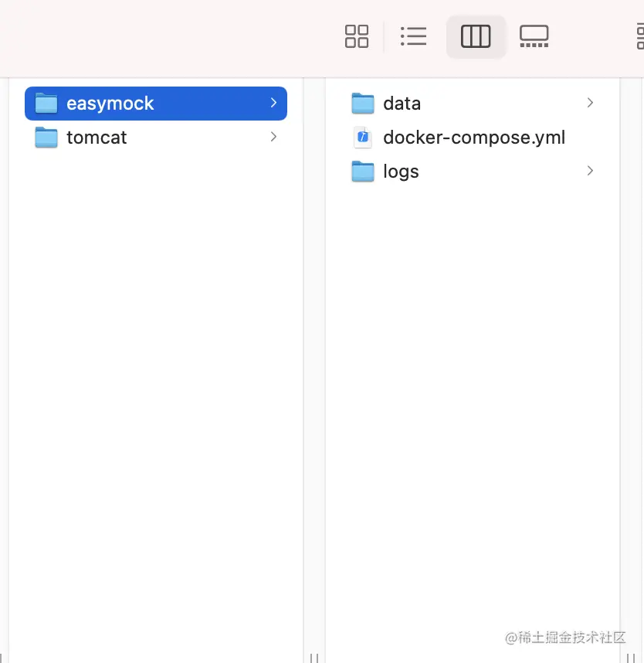Expand the data folder chevron
Viewport: 644px width, 663px height.
click(590, 103)
